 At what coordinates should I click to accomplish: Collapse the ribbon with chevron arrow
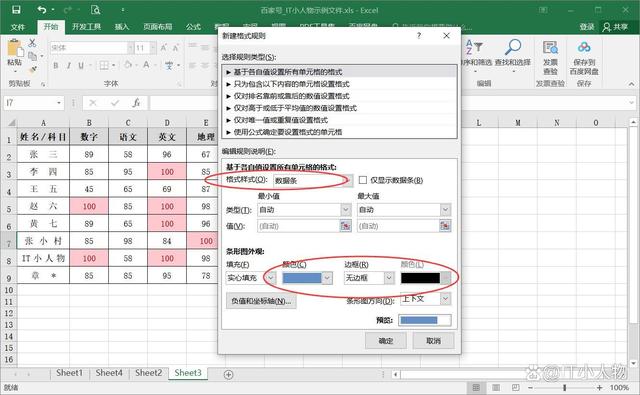tap(631, 84)
